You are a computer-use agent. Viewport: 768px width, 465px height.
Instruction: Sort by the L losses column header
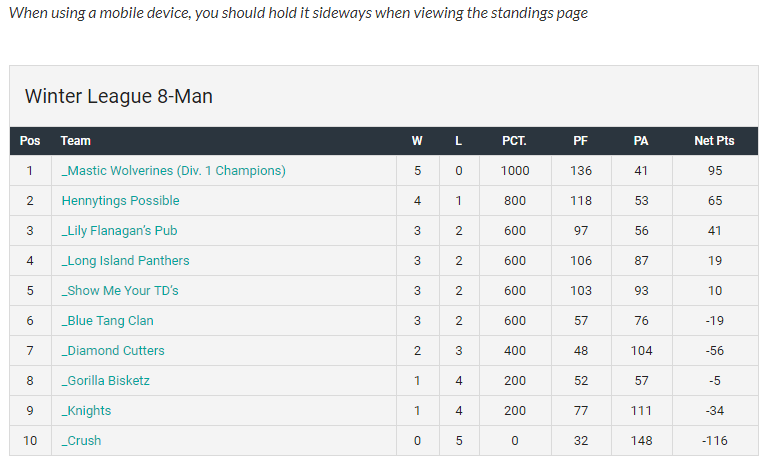tap(458, 141)
